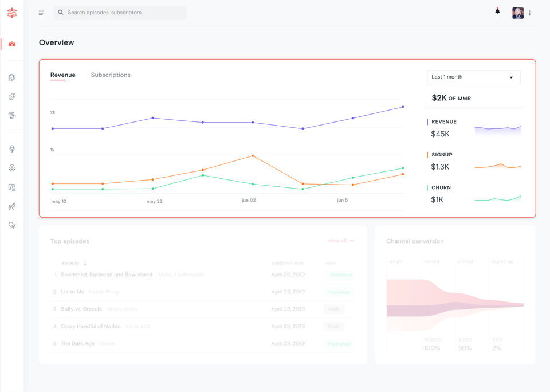Open The Dark Age episode
550x392 pixels.
point(77,343)
